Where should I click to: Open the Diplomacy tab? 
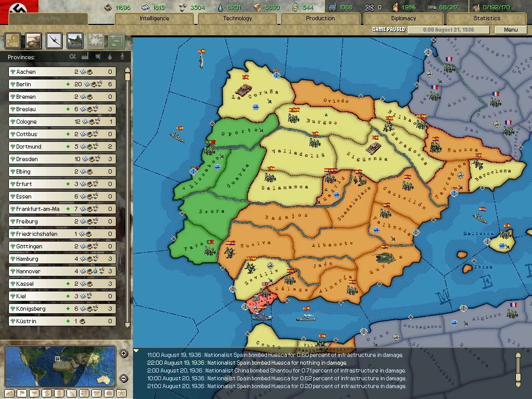click(403, 18)
